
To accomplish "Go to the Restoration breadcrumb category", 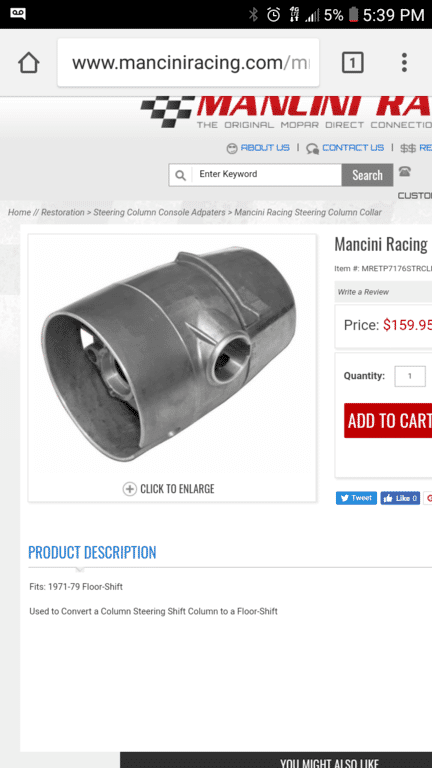I will [63, 212].
